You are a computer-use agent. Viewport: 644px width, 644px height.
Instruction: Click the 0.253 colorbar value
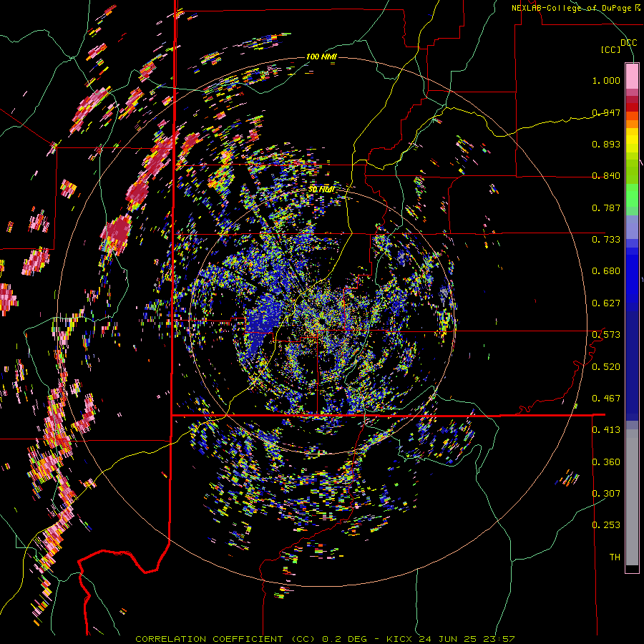[x=606, y=525]
